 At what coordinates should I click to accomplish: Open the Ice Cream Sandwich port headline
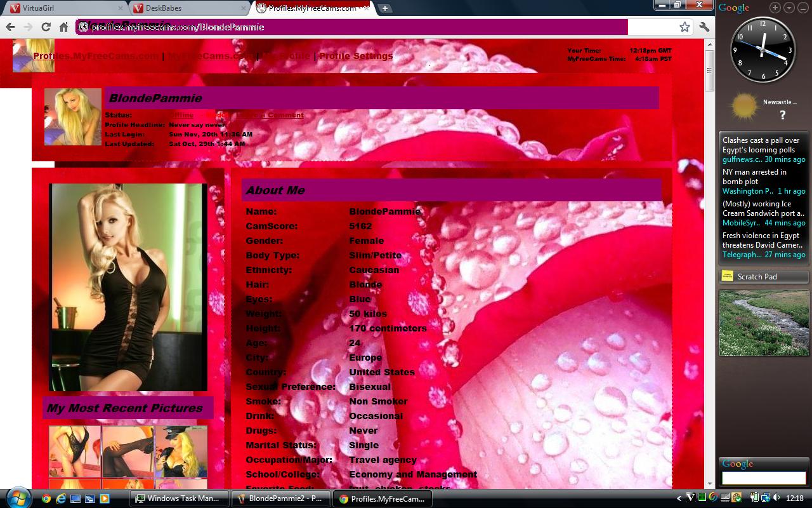click(x=763, y=208)
